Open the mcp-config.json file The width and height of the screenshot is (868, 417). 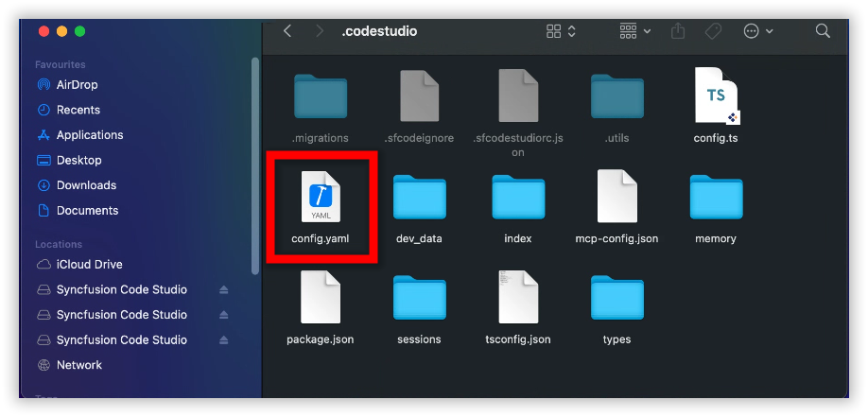pos(616,198)
